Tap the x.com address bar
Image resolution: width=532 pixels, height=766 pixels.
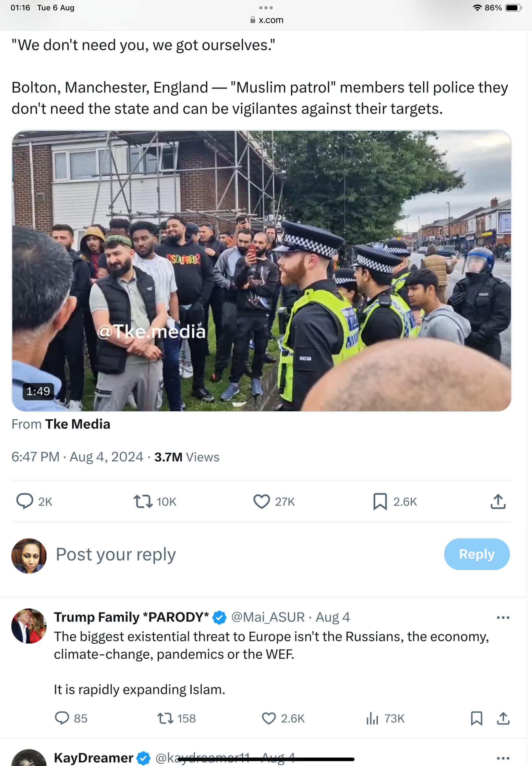(x=266, y=20)
